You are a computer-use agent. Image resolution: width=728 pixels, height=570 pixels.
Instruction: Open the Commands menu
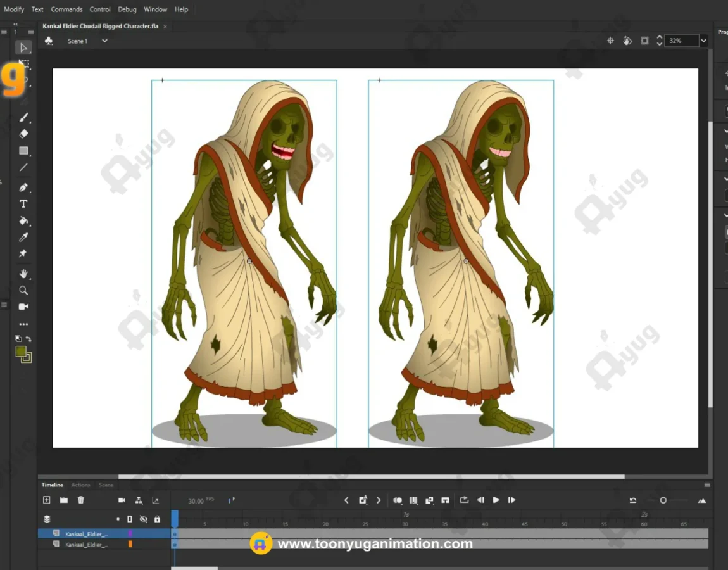coord(66,9)
